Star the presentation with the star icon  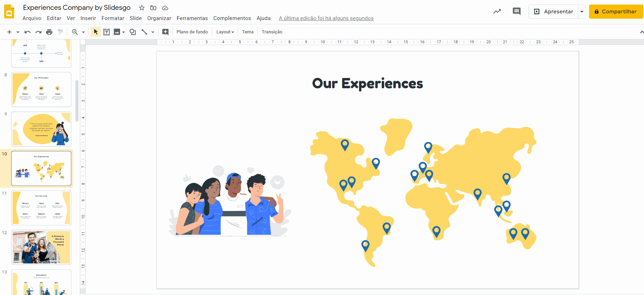pos(142,8)
